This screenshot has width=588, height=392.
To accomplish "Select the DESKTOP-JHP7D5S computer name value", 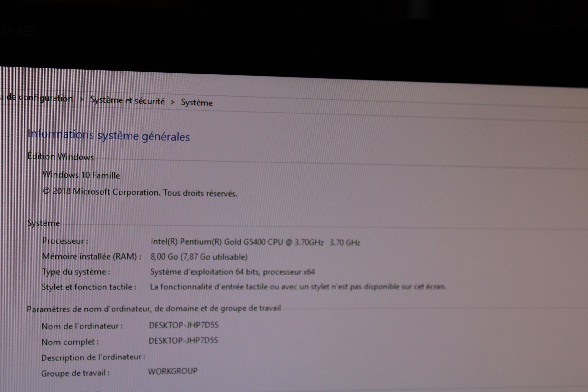I will [x=184, y=325].
